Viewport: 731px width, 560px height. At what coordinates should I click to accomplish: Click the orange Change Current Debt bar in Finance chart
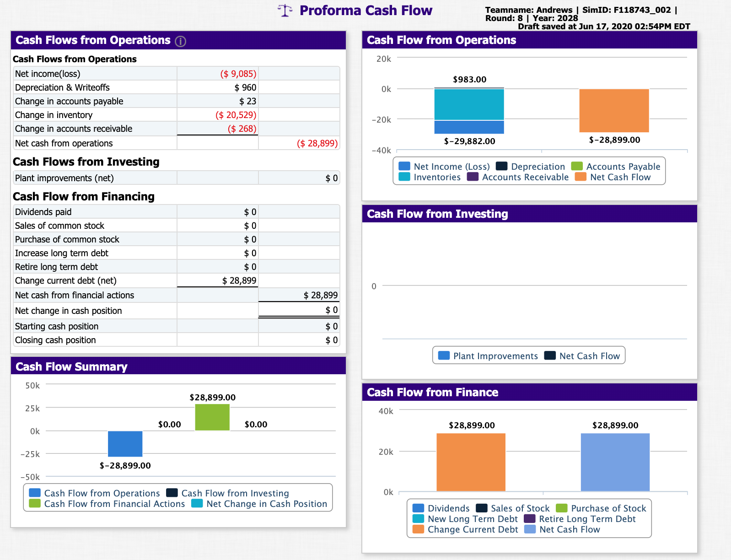pyautogui.click(x=471, y=462)
